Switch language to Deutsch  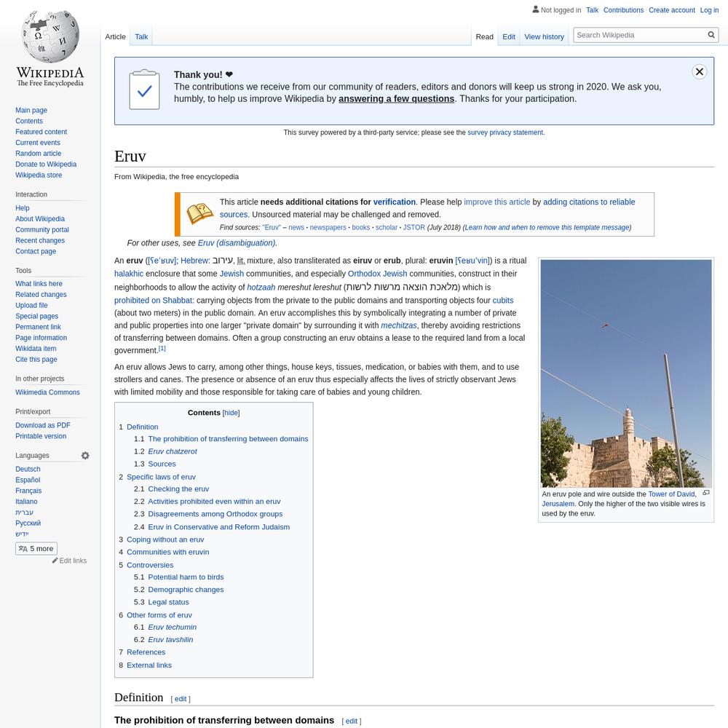point(28,469)
